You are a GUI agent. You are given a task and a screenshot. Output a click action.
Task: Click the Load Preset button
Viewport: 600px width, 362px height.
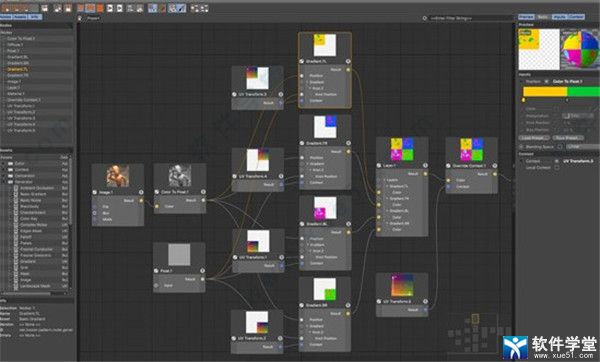click(534, 137)
